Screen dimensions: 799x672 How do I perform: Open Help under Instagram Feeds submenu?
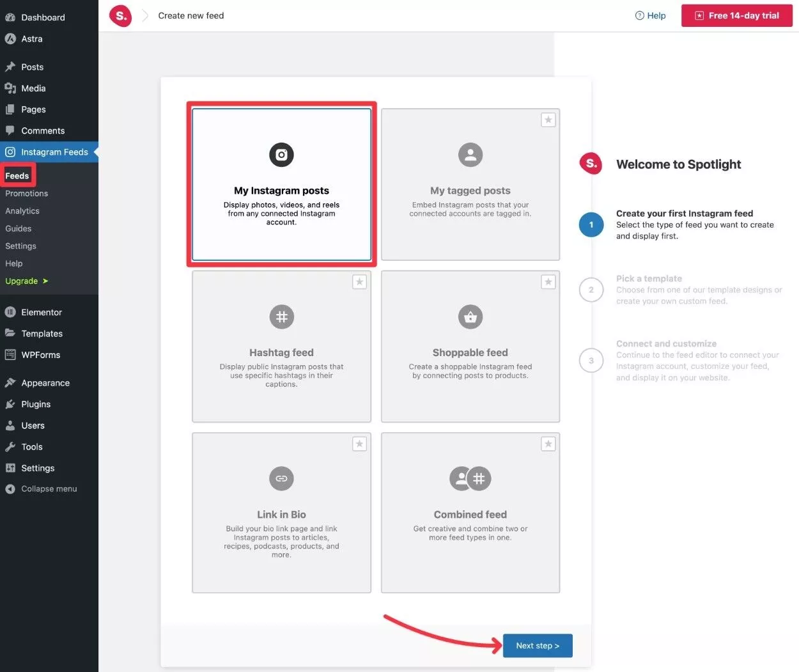[14, 263]
